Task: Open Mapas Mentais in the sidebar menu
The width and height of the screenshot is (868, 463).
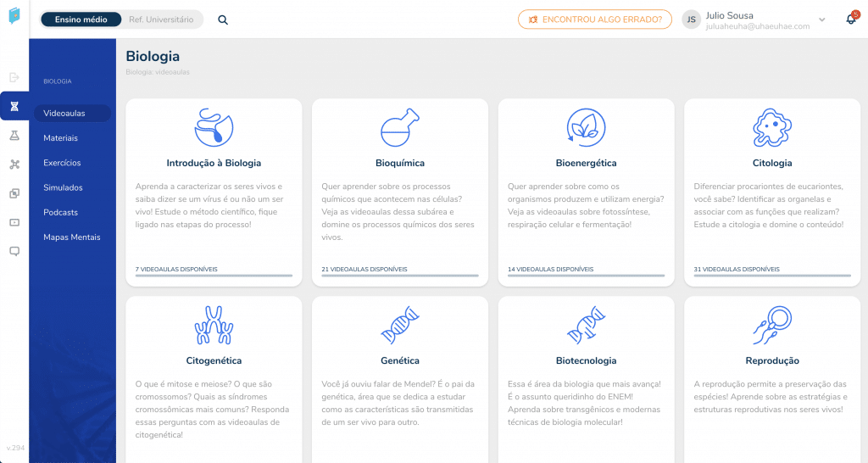Action: click(x=72, y=237)
